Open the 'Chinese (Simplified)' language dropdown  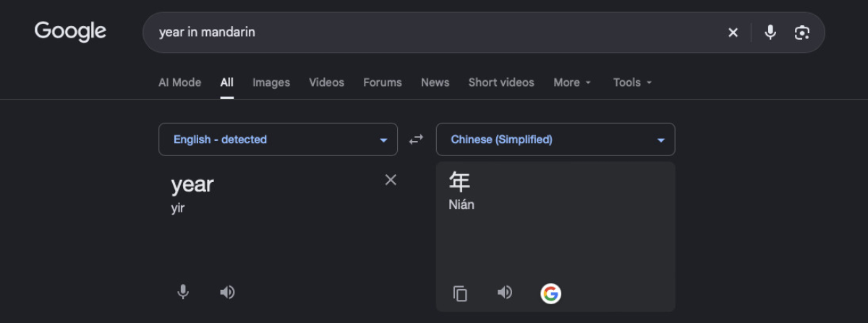(556, 139)
